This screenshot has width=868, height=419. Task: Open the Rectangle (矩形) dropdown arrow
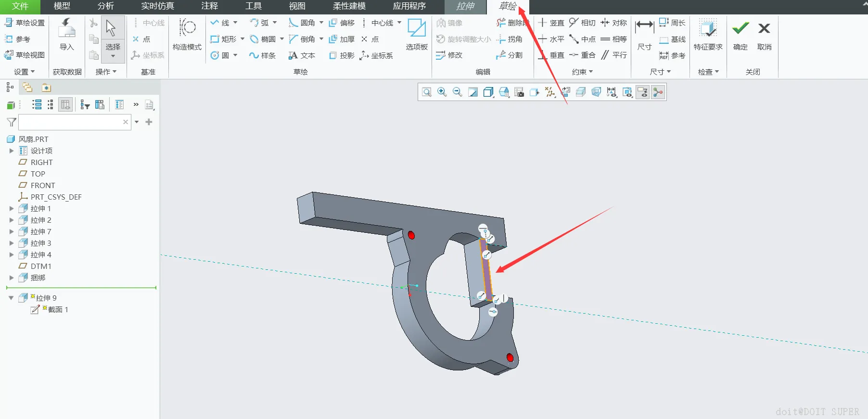pos(242,39)
